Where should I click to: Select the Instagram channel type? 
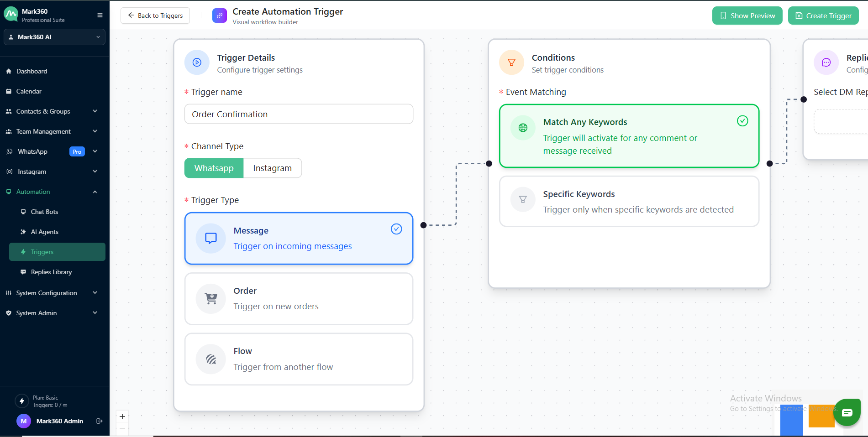coord(272,168)
